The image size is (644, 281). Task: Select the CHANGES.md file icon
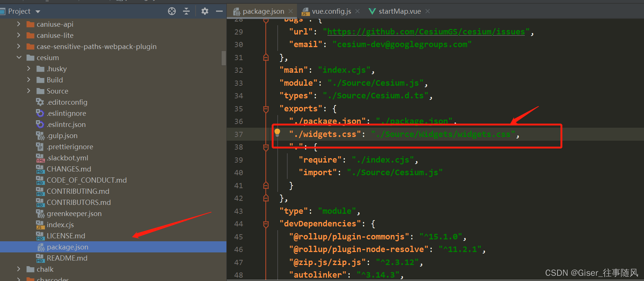point(40,169)
